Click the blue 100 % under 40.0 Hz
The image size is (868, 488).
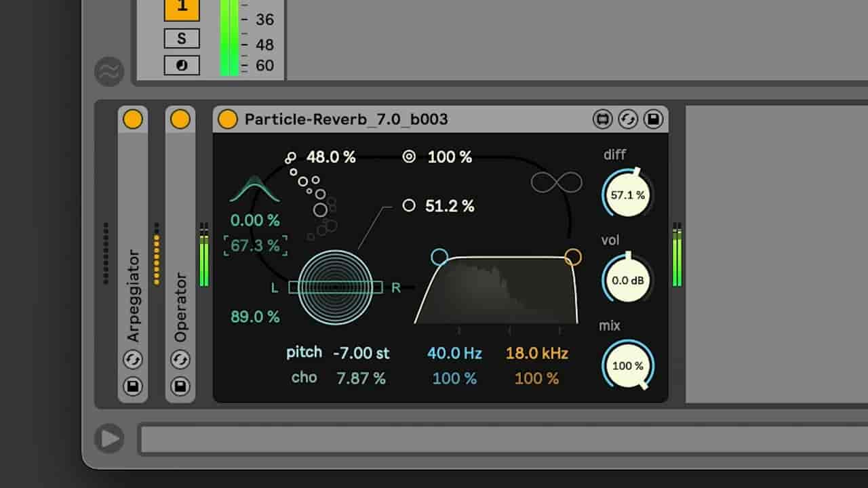(454, 378)
